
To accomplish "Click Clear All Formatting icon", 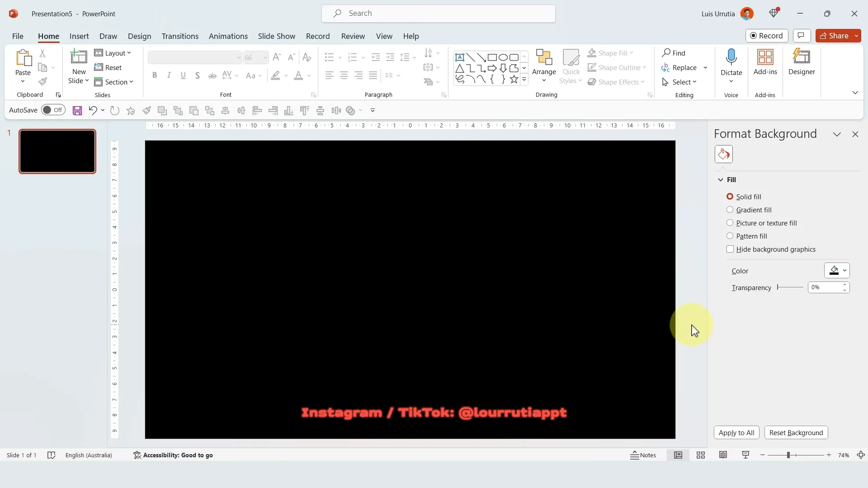I will coord(307,57).
